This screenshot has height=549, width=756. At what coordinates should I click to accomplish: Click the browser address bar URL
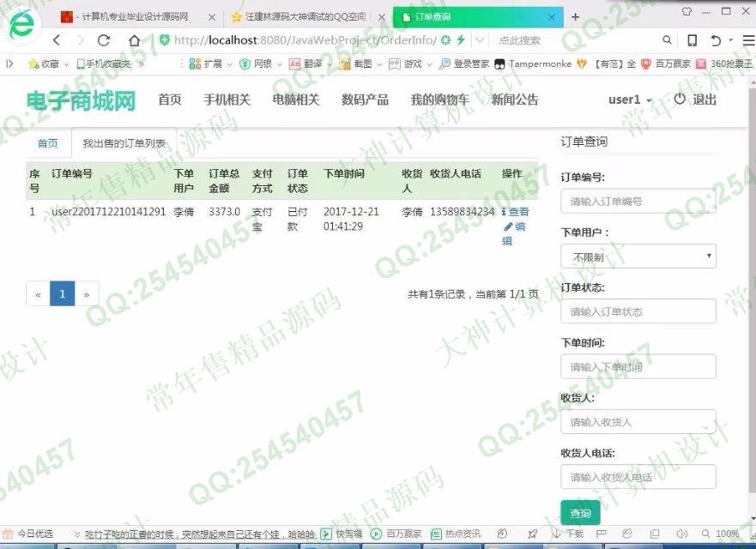point(305,40)
